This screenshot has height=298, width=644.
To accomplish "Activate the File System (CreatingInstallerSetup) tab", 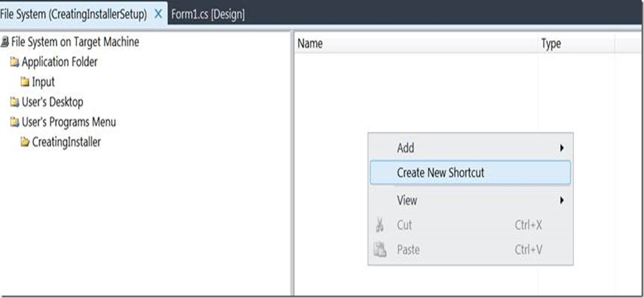I will pos(74,14).
